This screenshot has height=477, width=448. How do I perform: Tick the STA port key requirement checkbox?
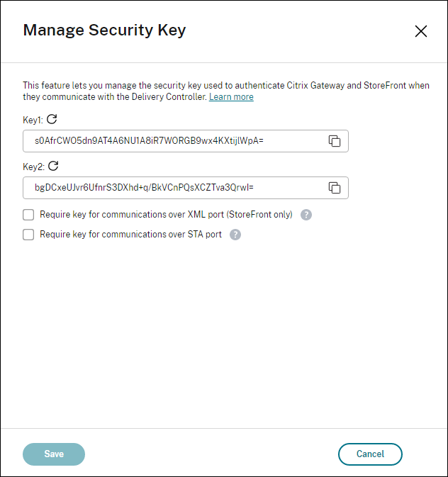(x=28, y=235)
